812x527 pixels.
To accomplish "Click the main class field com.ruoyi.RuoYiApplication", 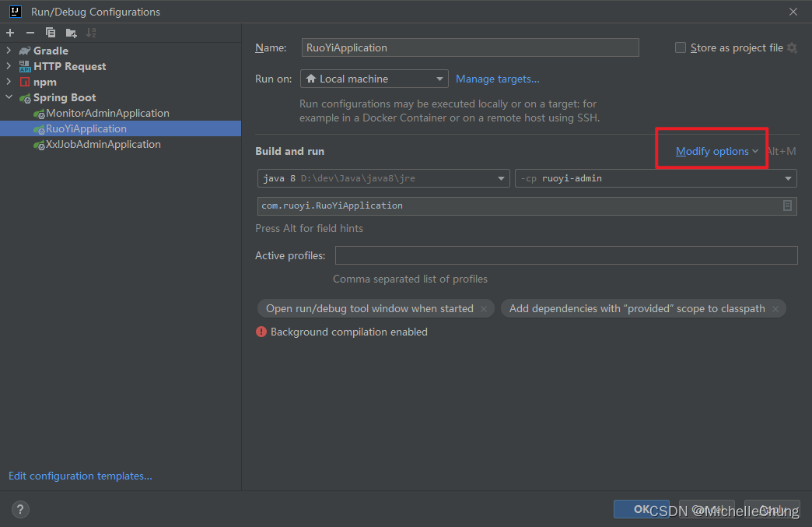I will point(527,206).
